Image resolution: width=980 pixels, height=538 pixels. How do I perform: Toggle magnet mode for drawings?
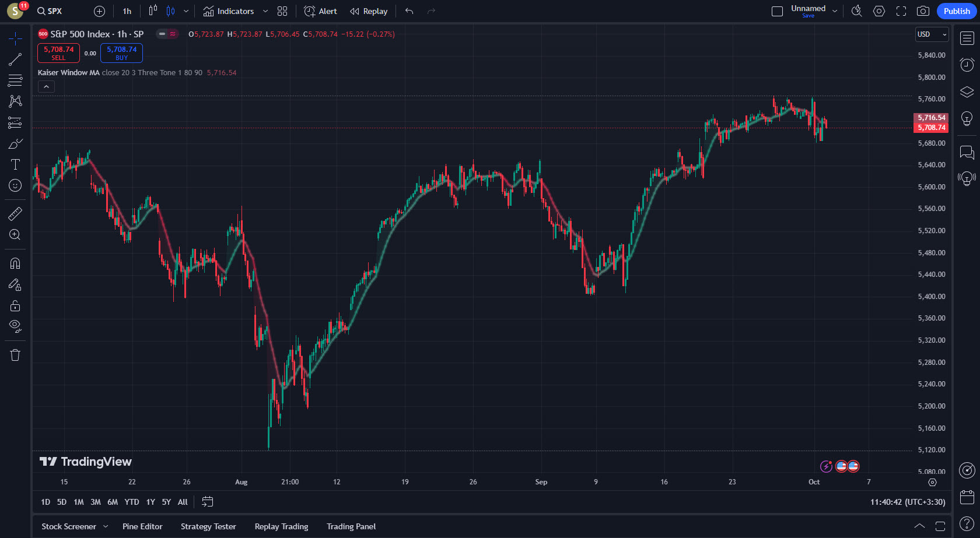(15, 263)
